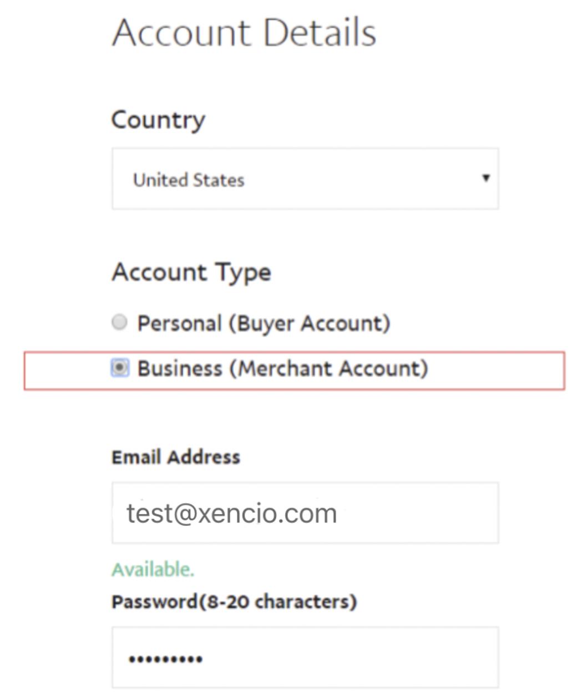Click the Country label
The image size is (588, 700).
click(x=158, y=120)
